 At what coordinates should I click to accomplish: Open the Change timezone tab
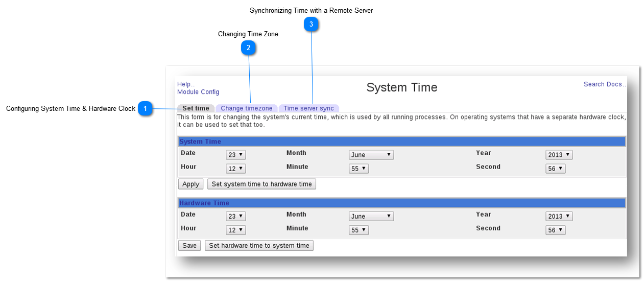(247, 108)
